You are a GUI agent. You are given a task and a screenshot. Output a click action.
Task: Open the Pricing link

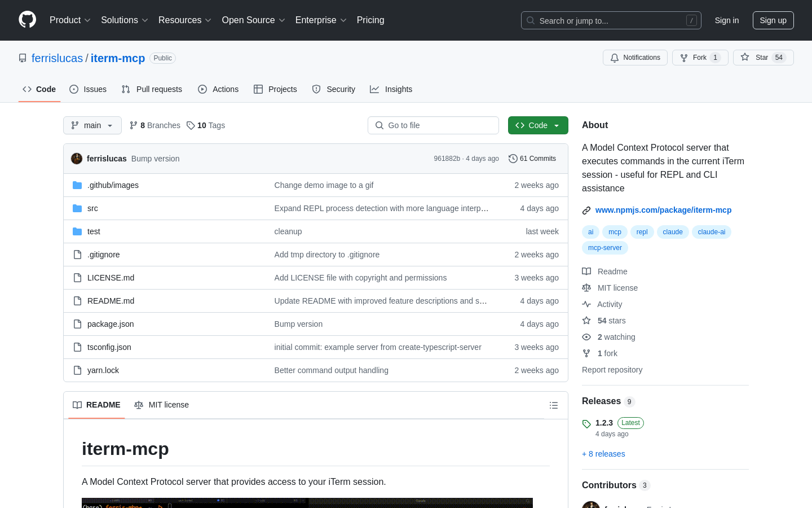click(370, 20)
